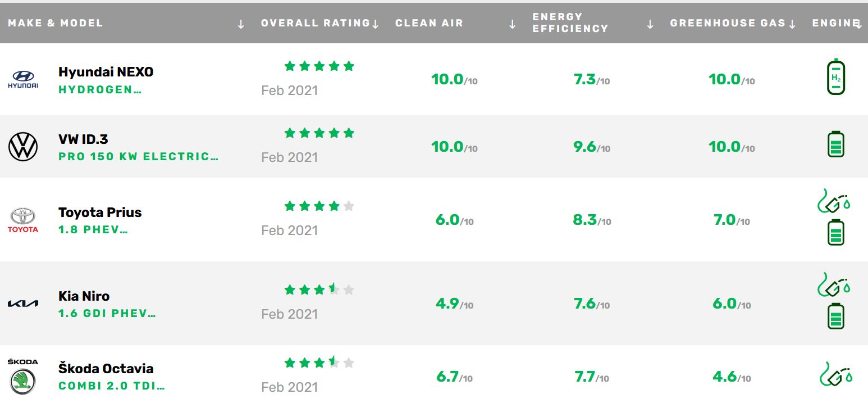868x403 pixels.
Task: Sort by Clean Air arrow
Action: tap(512, 24)
